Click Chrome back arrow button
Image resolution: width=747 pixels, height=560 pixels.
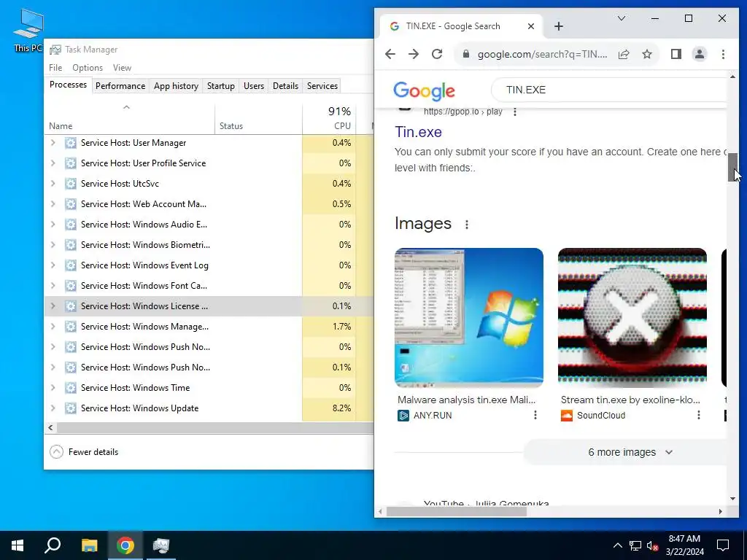click(x=390, y=54)
